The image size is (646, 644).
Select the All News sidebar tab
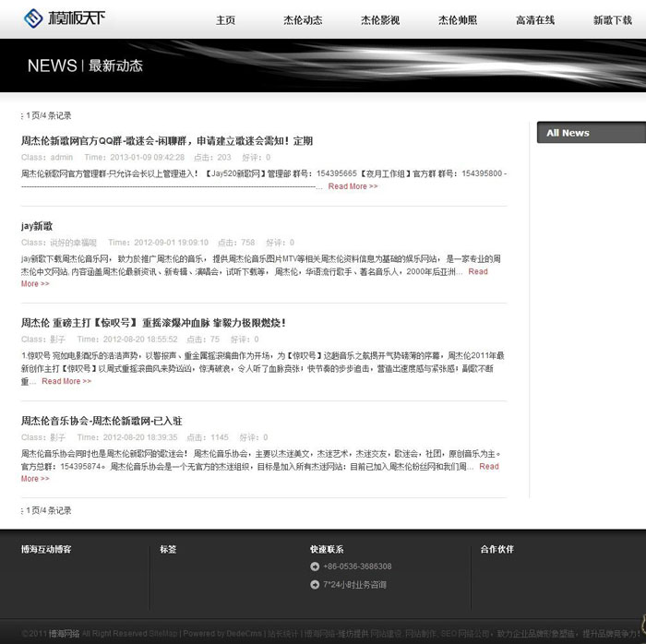(592, 133)
